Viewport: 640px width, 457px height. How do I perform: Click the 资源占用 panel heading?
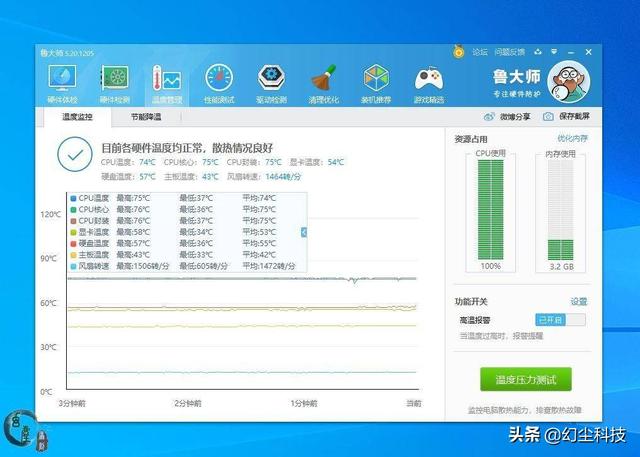471,139
